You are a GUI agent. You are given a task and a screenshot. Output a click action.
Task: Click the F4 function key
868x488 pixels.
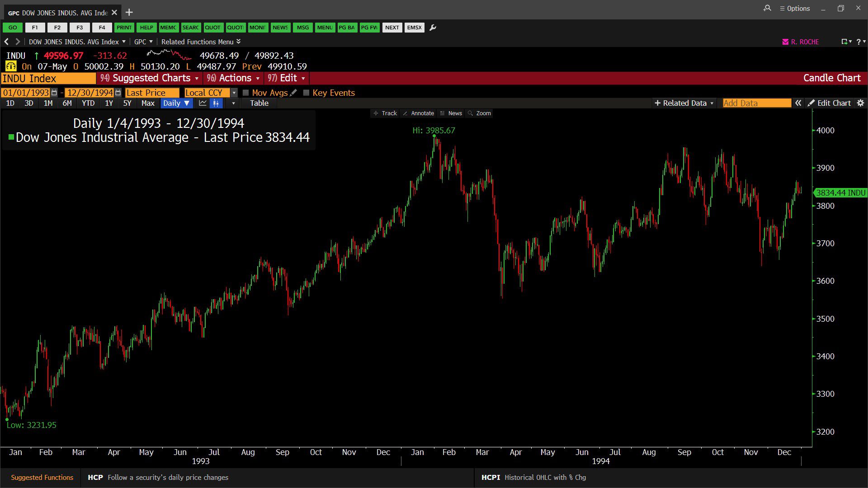[x=102, y=28]
